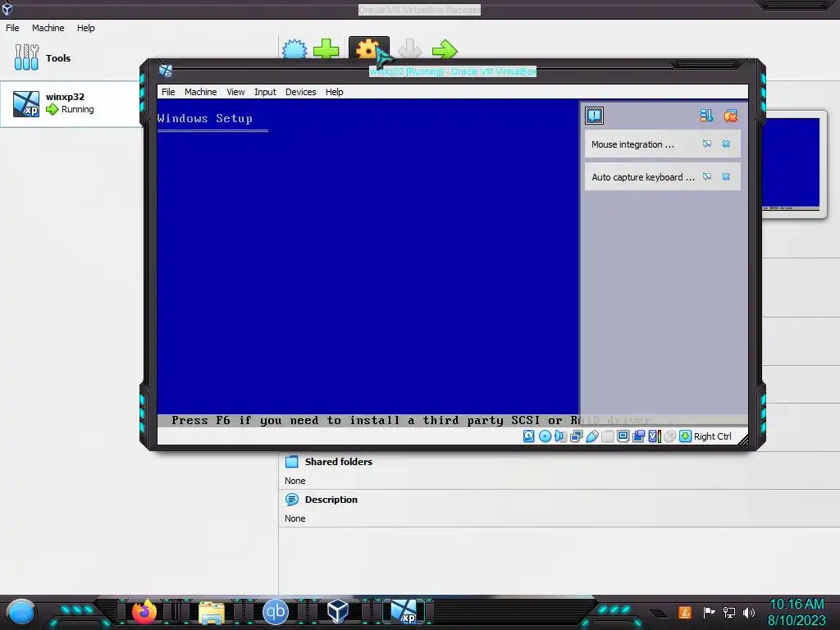The image size is (840, 630).
Task: Click the network adapters status bar icon
Action: pyautogui.click(x=577, y=436)
